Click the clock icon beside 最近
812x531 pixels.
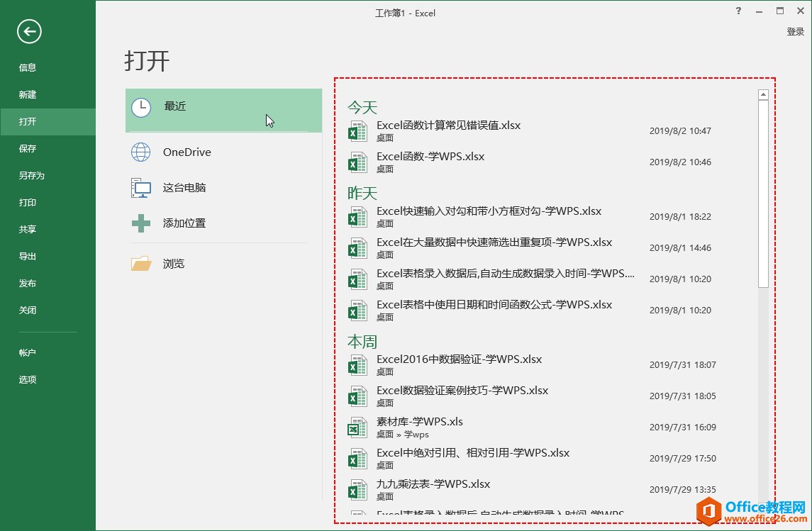coord(141,108)
